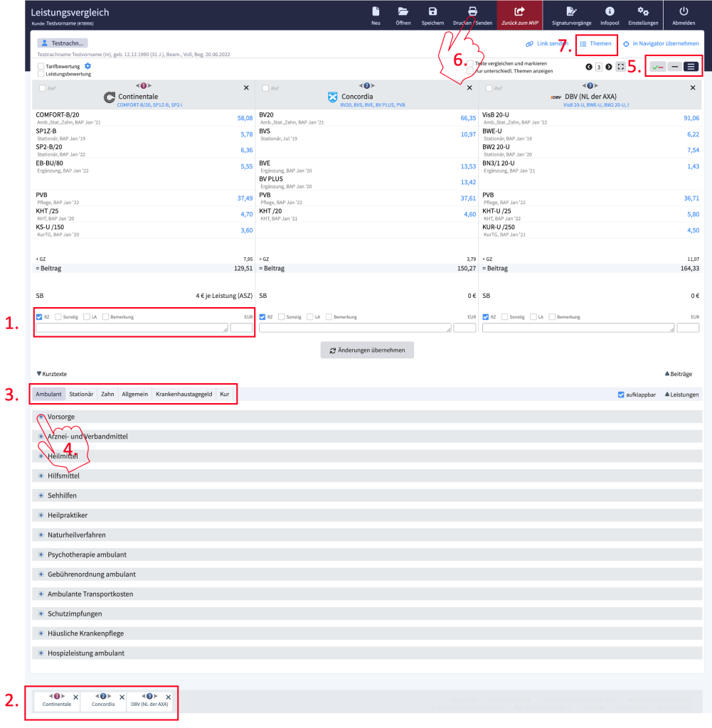
Task: Open Signaturvorgänge from the top bar
Action: click(571, 16)
